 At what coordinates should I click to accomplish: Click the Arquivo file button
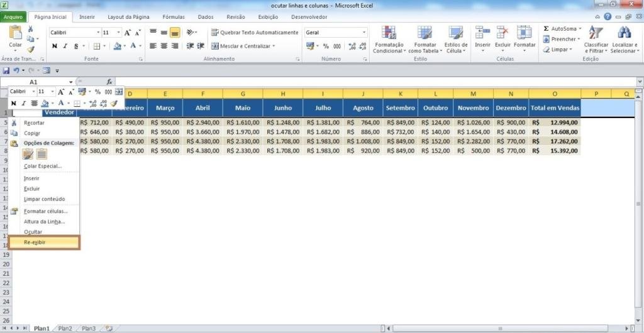click(x=14, y=17)
